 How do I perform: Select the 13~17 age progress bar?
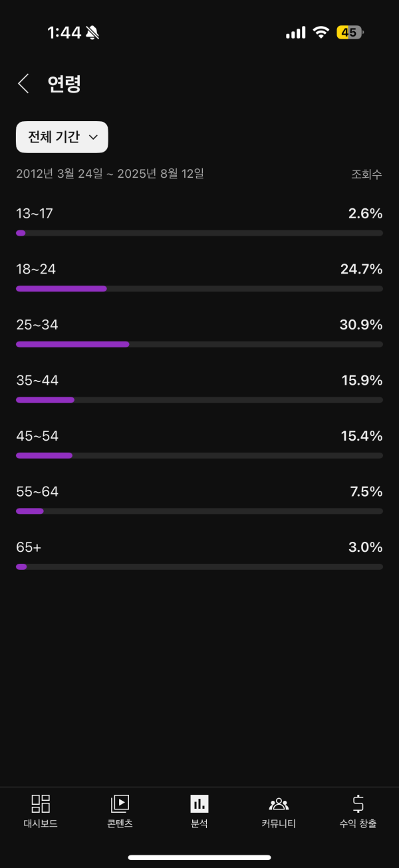(199, 233)
